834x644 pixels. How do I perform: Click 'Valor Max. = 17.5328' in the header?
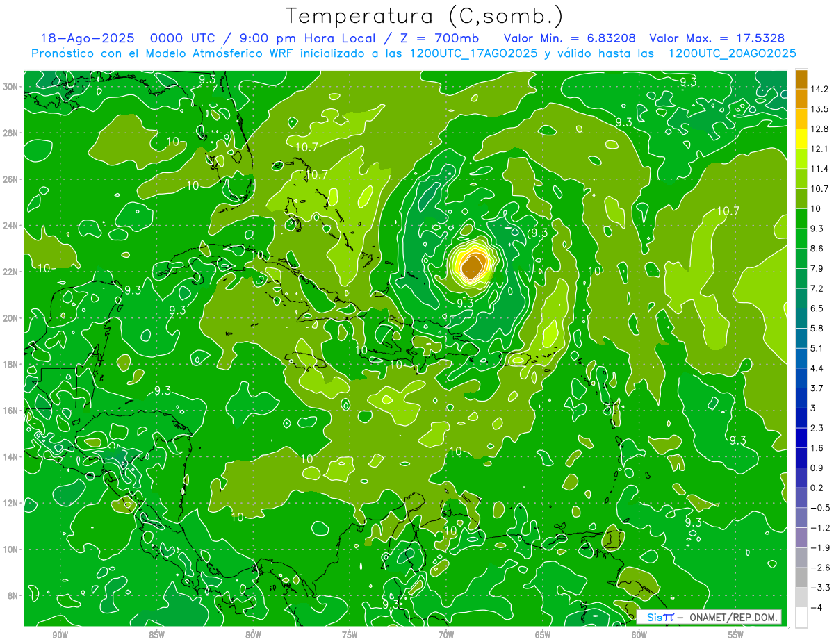[x=717, y=38]
